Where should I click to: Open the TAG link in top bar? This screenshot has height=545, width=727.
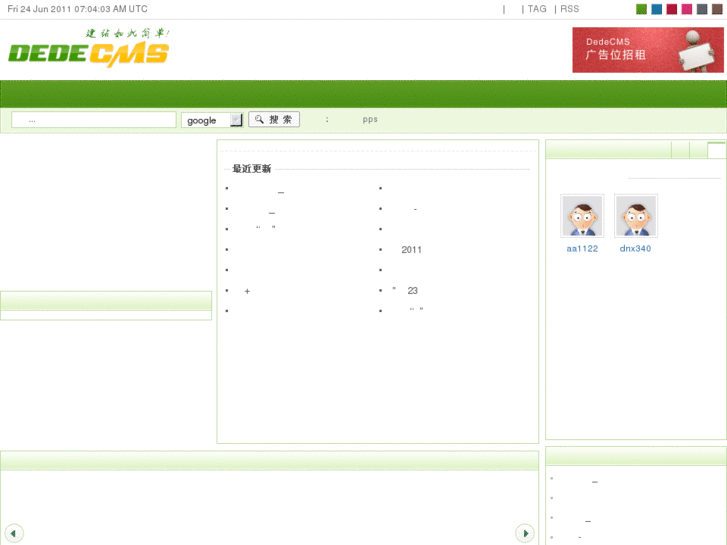[x=537, y=9]
